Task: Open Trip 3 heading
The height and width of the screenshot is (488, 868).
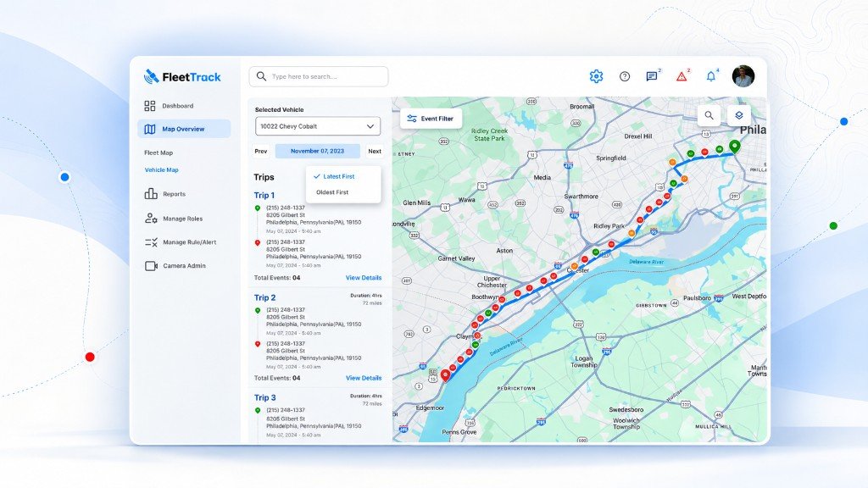Action: 264,398
